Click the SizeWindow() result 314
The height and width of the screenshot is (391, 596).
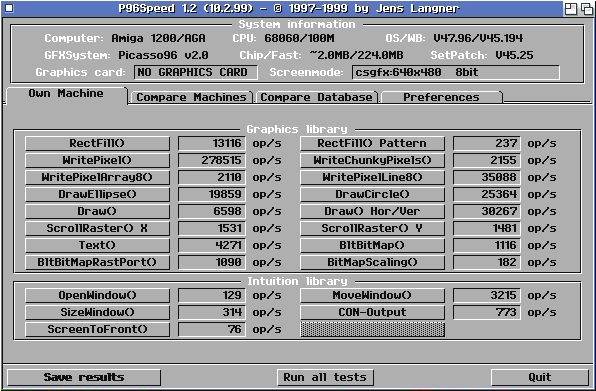pos(212,312)
